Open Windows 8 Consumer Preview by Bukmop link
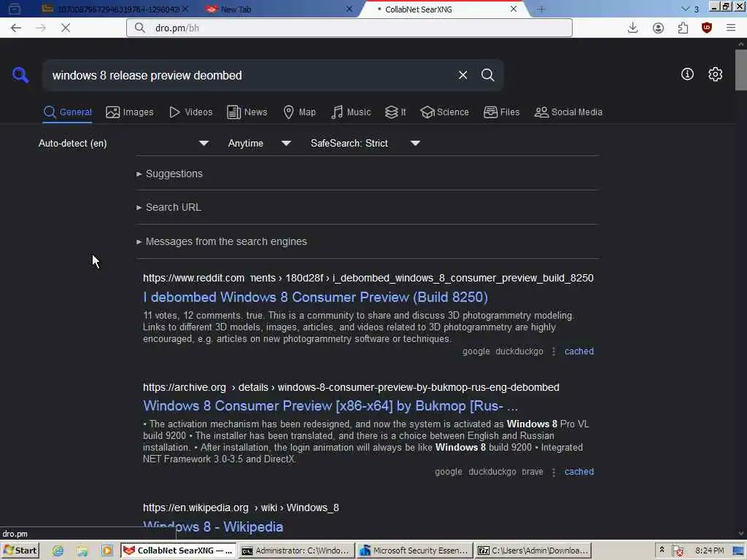The width and height of the screenshot is (747, 560). (x=330, y=405)
